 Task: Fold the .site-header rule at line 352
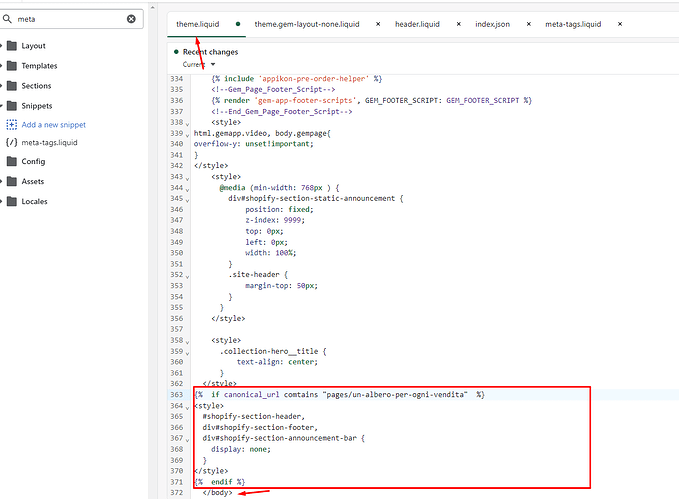point(188,276)
